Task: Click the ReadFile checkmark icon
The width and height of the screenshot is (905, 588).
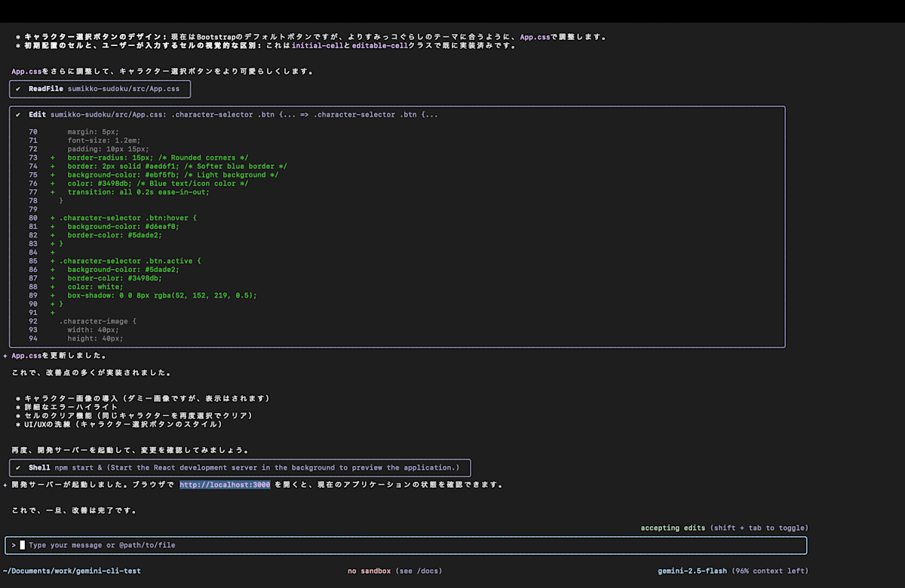Action: coord(18,89)
